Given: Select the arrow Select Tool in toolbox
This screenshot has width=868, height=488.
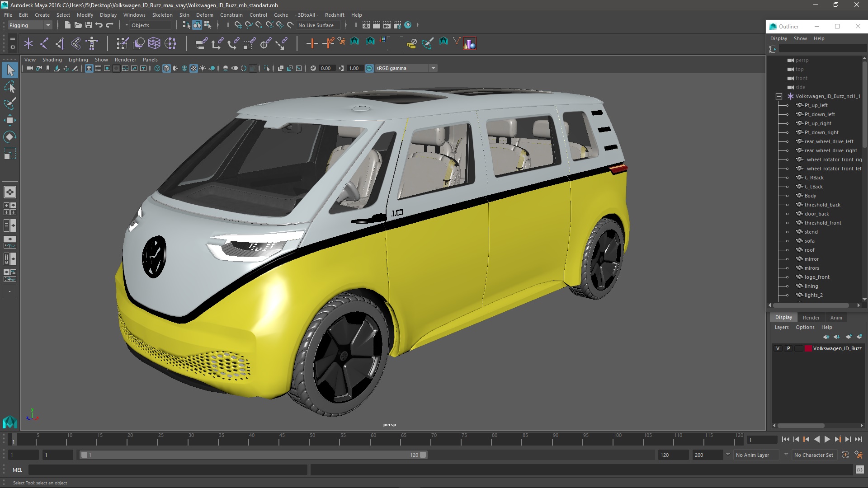Looking at the screenshot, I should point(10,70).
